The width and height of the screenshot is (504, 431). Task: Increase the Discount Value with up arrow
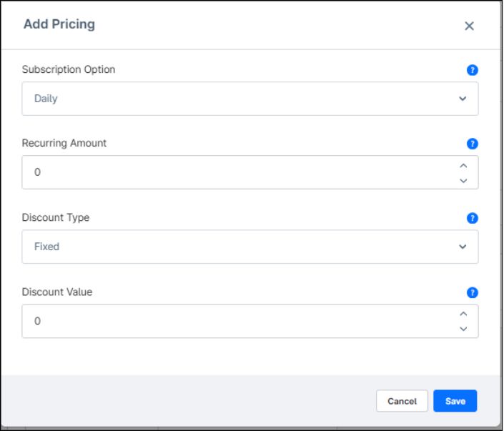click(x=463, y=314)
